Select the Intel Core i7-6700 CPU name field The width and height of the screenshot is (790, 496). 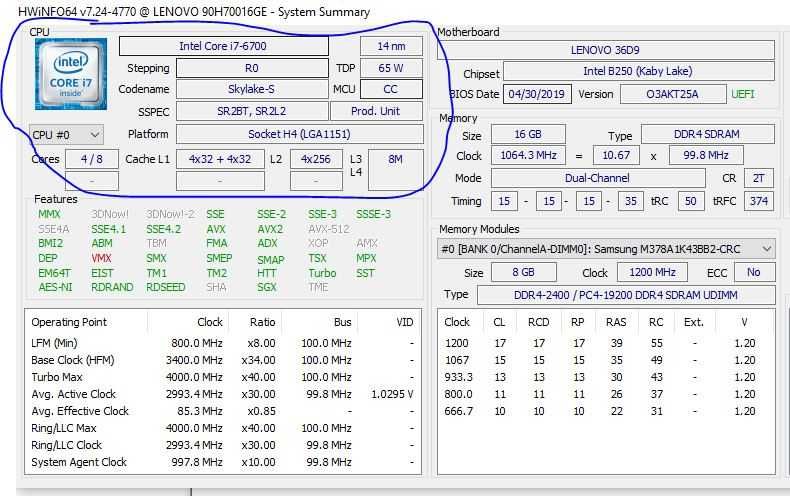pyautogui.click(x=223, y=46)
